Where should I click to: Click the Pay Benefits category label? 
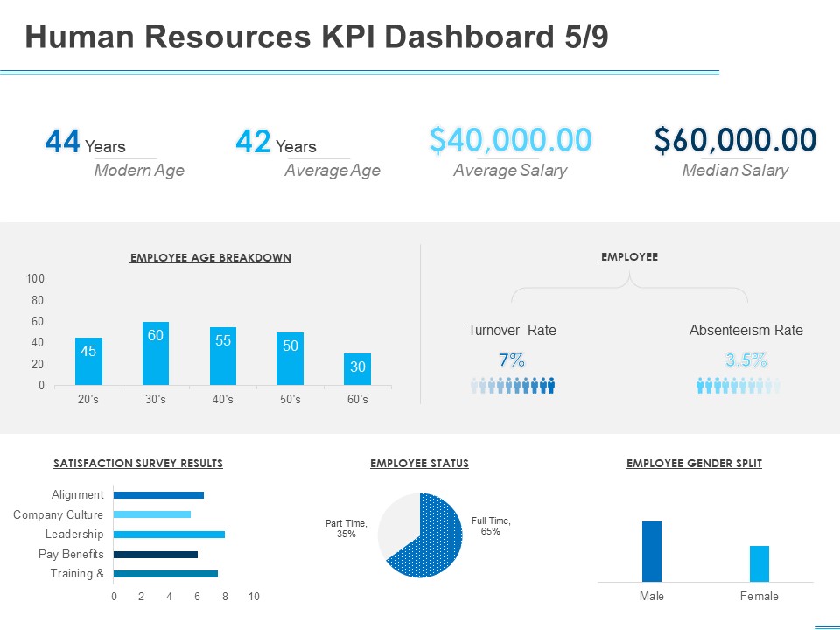(x=71, y=554)
